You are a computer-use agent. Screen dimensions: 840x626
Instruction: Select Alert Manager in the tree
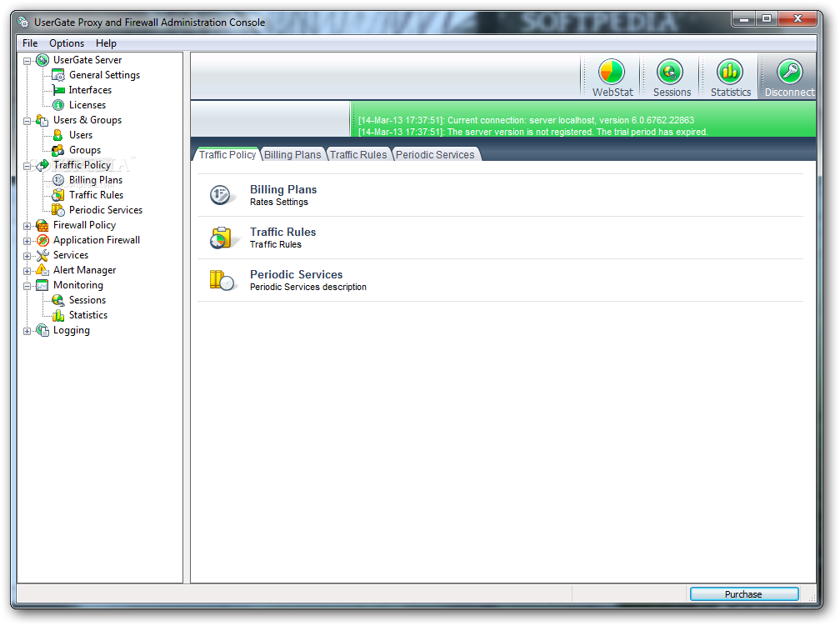[x=84, y=270]
